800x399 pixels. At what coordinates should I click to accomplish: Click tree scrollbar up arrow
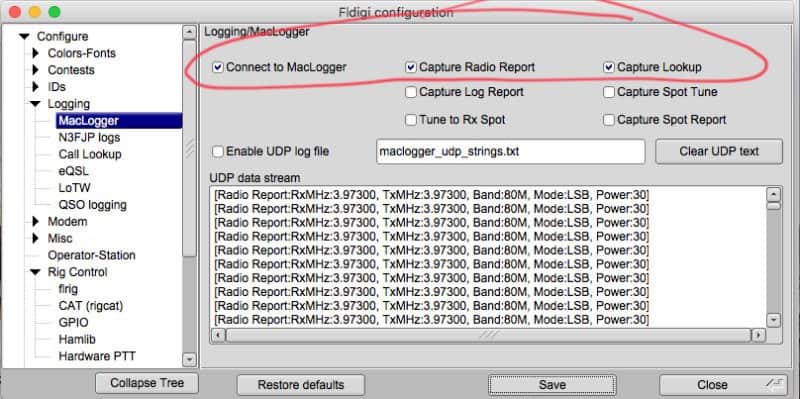click(x=189, y=33)
